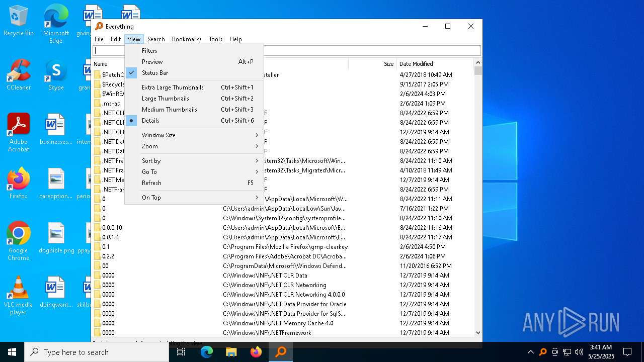Open CCleaner desktop shortcut
644x362 pixels.
pyautogui.click(x=19, y=75)
